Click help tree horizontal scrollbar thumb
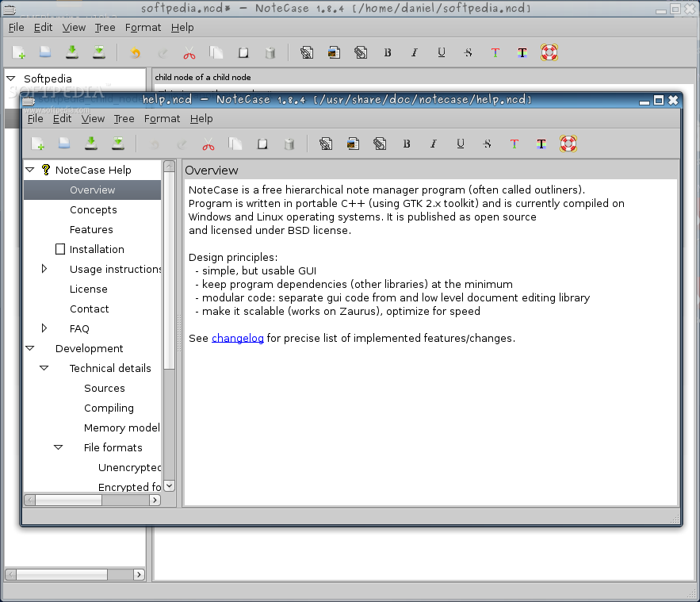 pyautogui.click(x=68, y=500)
